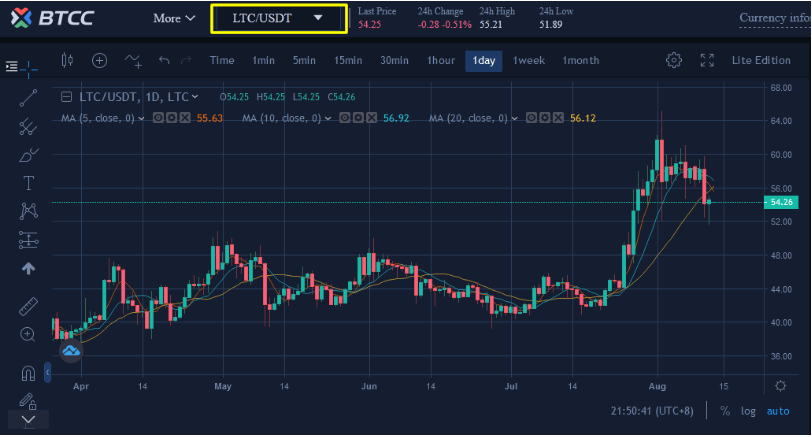
Task: Click the MA 5 value 55.63
Action: point(210,119)
